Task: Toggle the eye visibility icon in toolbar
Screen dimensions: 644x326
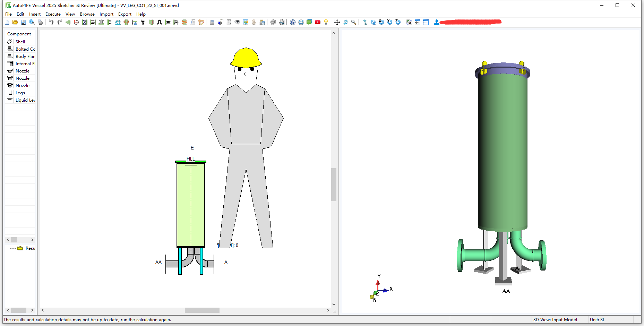Action: [237, 22]
